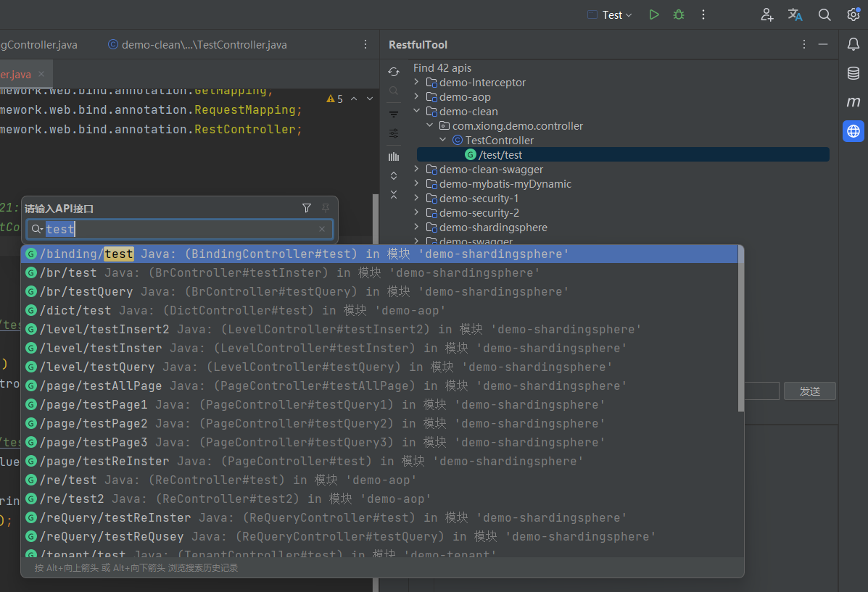This screenshot has width=868, height=592.
Task: Expand the demo-security-1 module node
Action: point(416,199)
